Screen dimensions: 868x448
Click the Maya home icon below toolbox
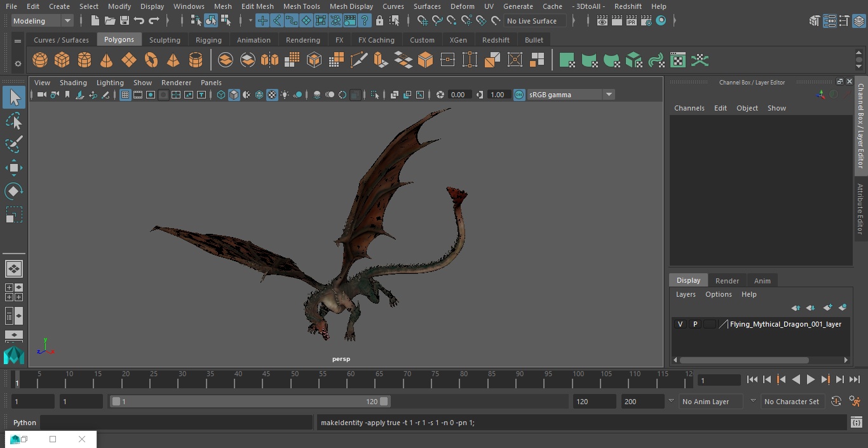(14, 355)
